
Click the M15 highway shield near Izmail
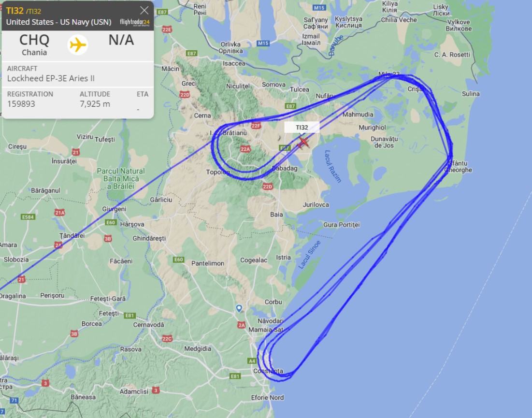[319, 7]
